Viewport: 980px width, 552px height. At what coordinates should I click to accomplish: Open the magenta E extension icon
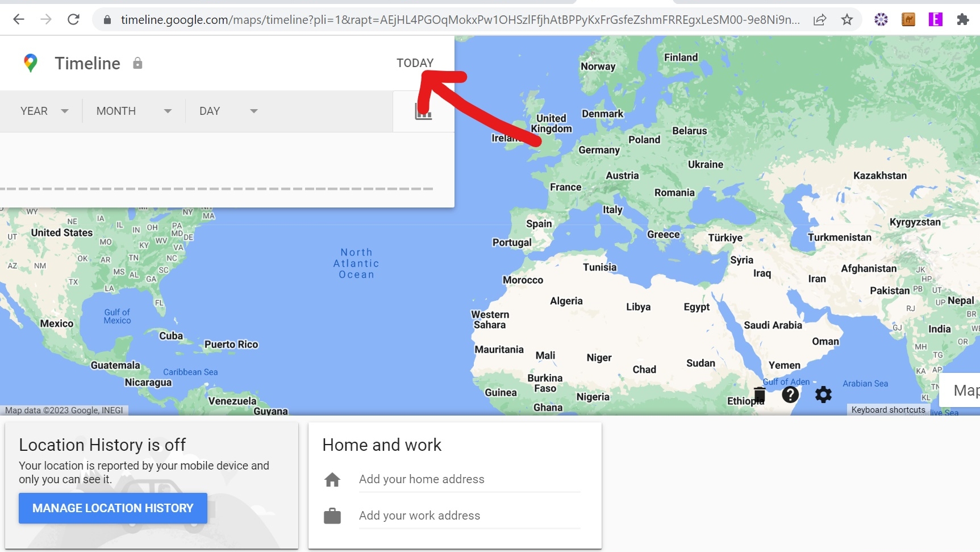(936, 20)
